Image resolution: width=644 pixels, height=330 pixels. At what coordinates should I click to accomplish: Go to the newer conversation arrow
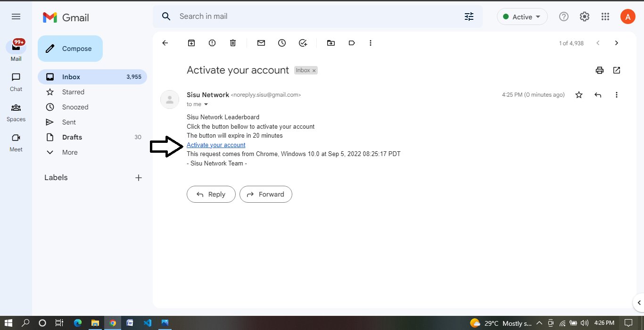point(598,43)
